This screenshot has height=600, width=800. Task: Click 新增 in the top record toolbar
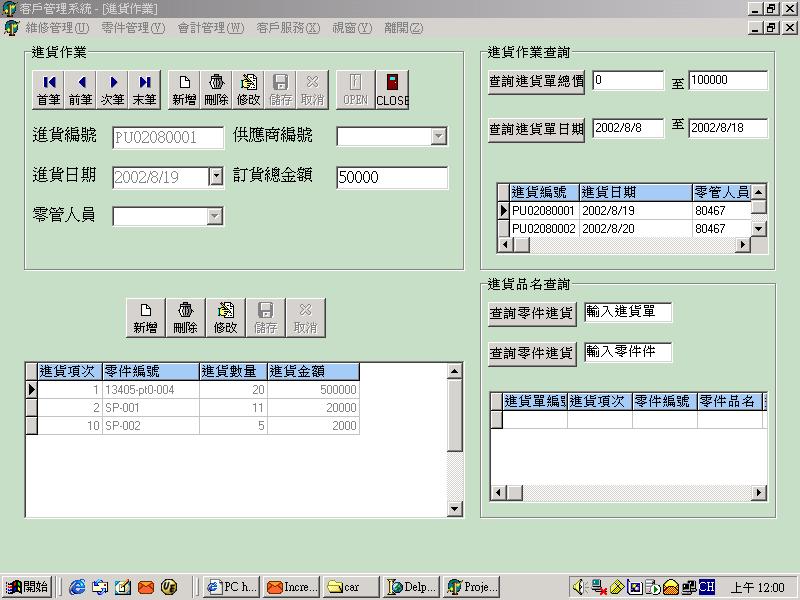(184, 90)
